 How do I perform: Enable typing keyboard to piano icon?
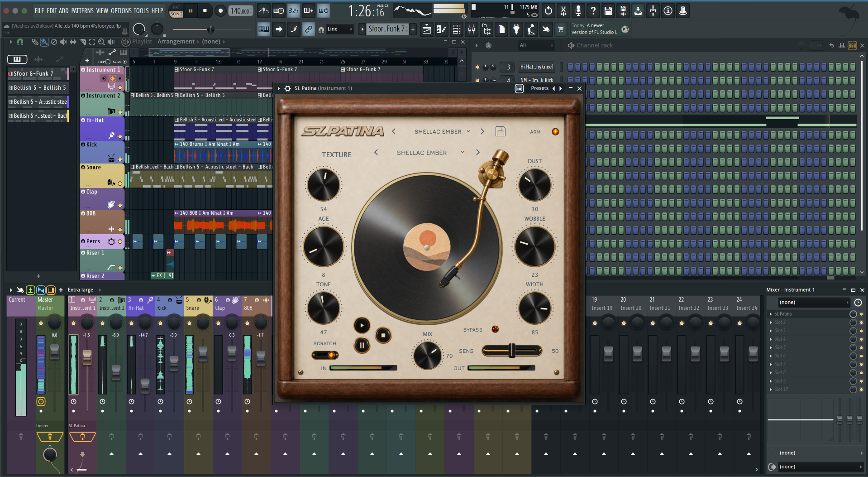(x=263, y=29)
